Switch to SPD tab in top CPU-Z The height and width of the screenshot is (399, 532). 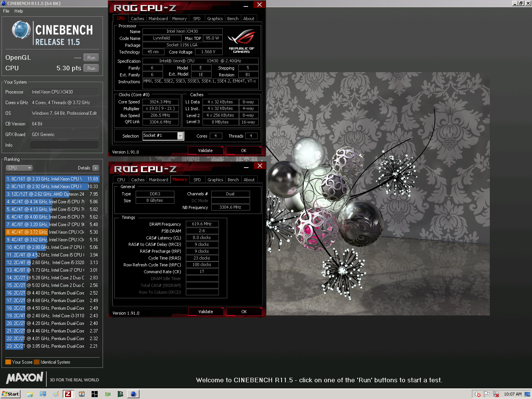pos(197,19)
